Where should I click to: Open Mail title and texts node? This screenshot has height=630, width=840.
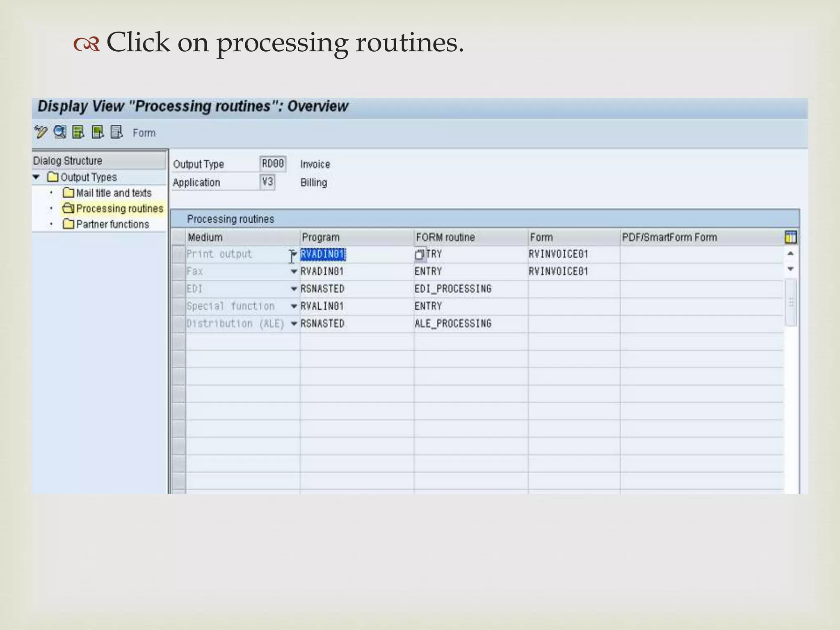coord(114,193)
